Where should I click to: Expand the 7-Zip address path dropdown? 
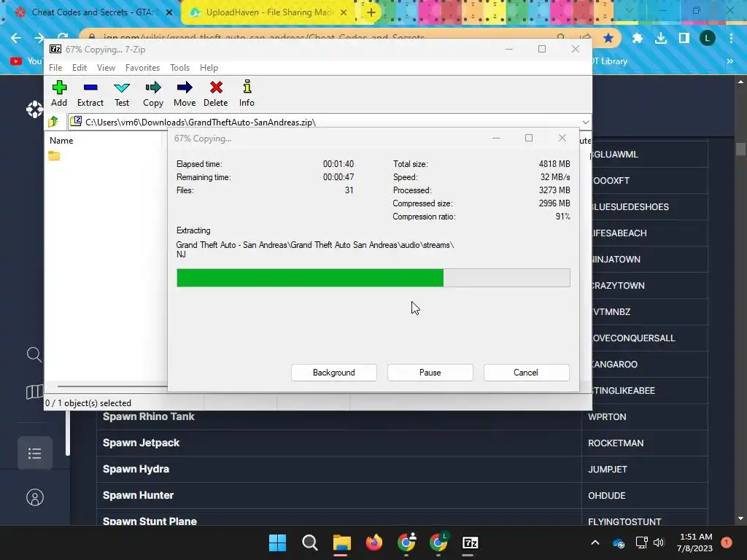[586, 122]
